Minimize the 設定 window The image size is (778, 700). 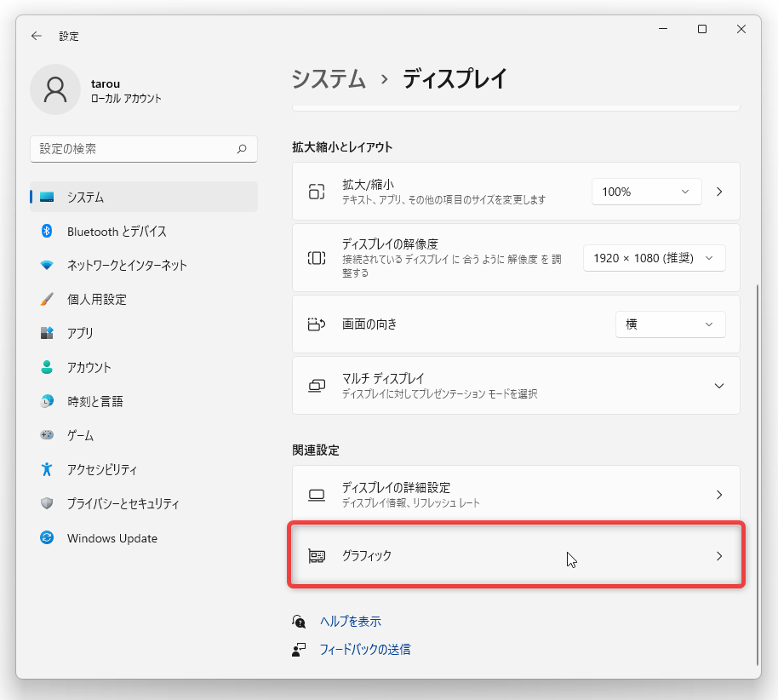click(x=663, y=29)
